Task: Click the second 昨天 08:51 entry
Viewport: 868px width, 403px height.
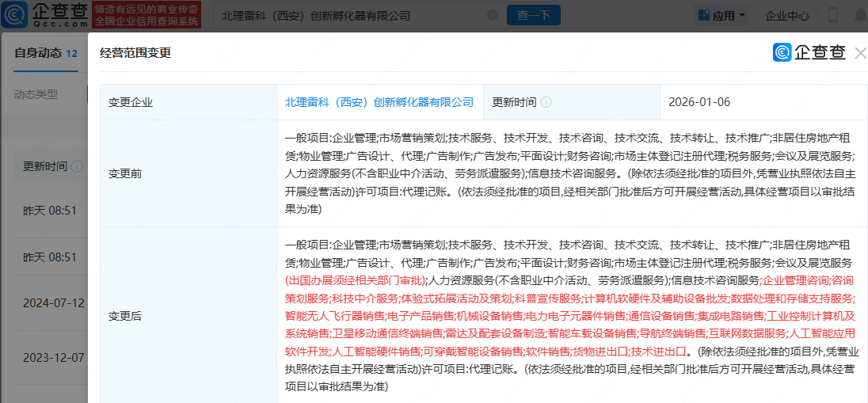Action: point(49,257)
